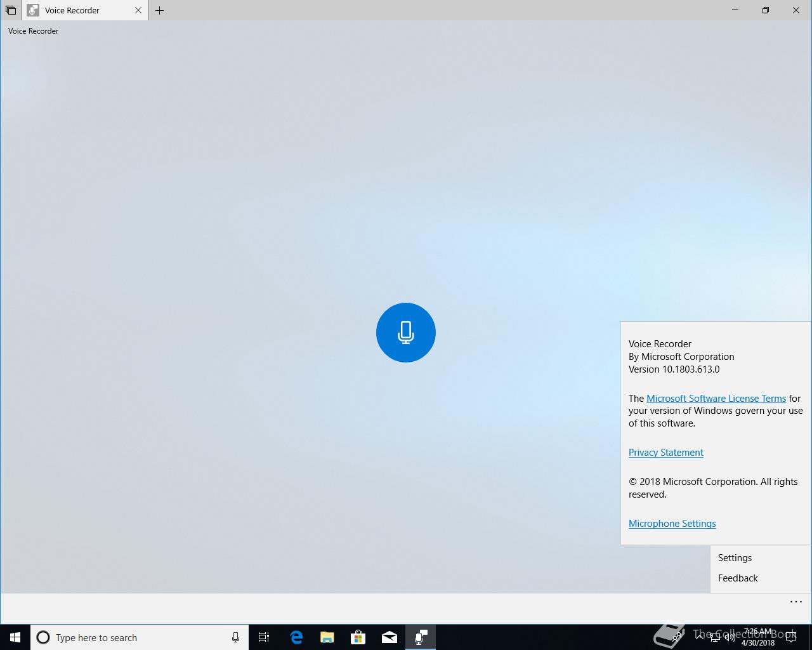The height and width of the screenshot is (650, 812).
Task: Restore down the Voice Recorder window
Action: click(x=766, y=10)
